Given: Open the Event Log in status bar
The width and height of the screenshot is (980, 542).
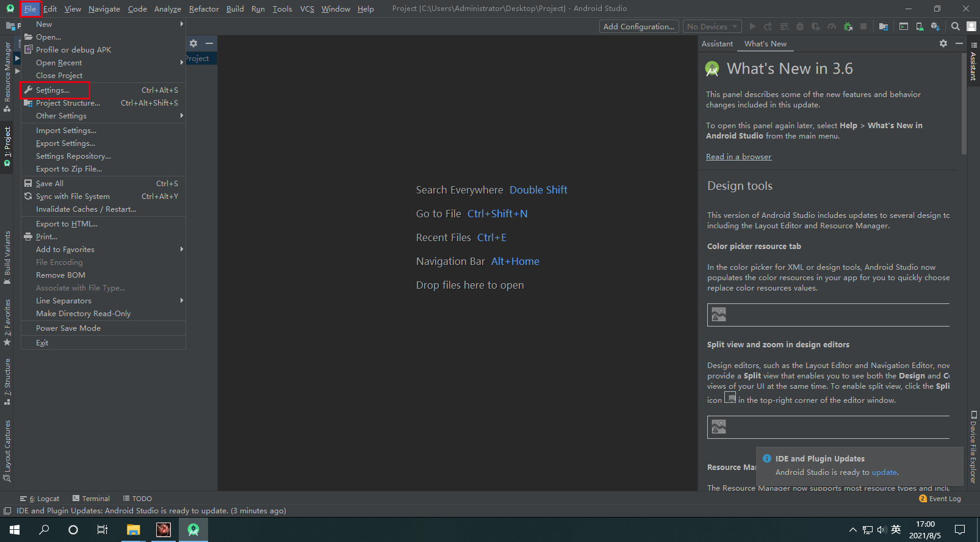Looking at the screenshot, I should click(940, 499).
